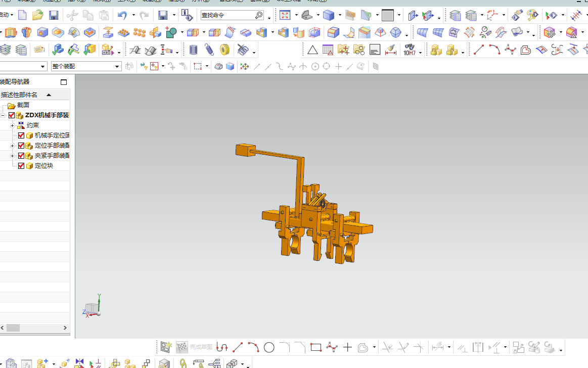Maximize the assembly navigator panel
The height and width of the screenshot is (368, 588).
tap(64, 82)
